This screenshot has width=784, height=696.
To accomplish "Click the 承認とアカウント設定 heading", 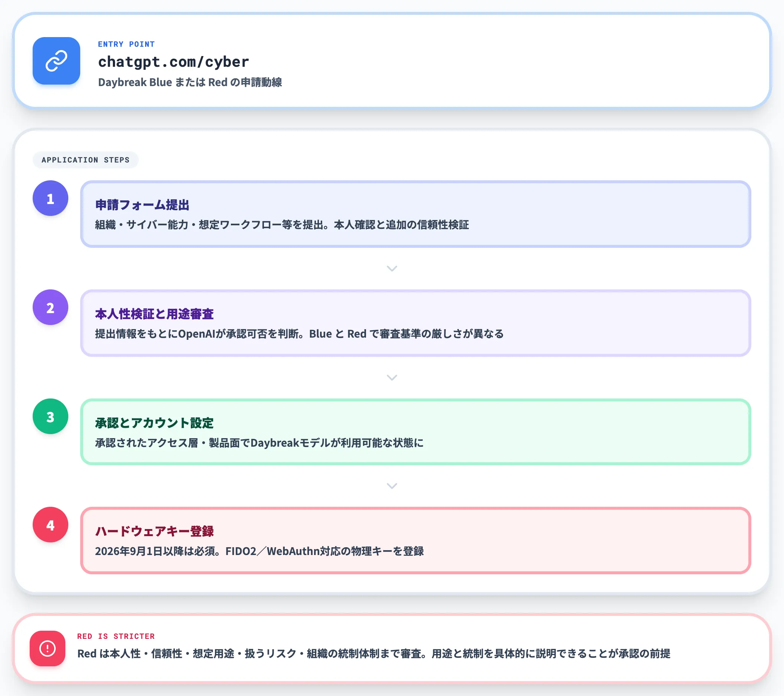I will point(154,423).
